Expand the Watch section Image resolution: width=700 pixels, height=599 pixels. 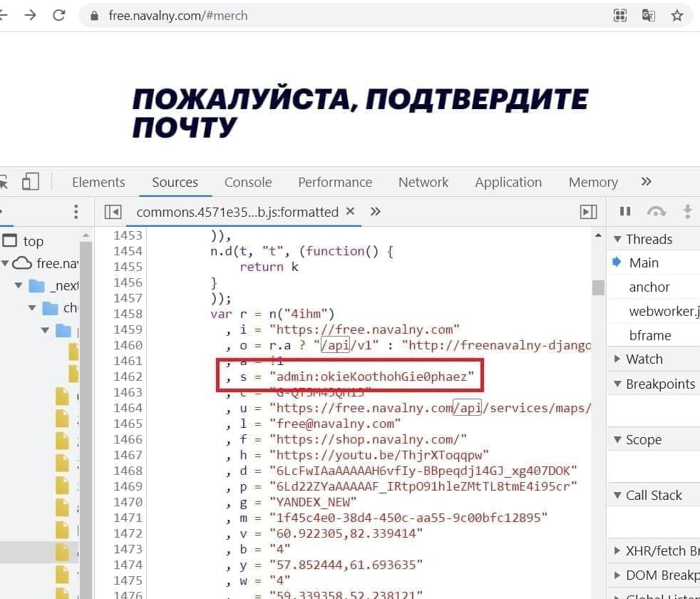(617, 359)
